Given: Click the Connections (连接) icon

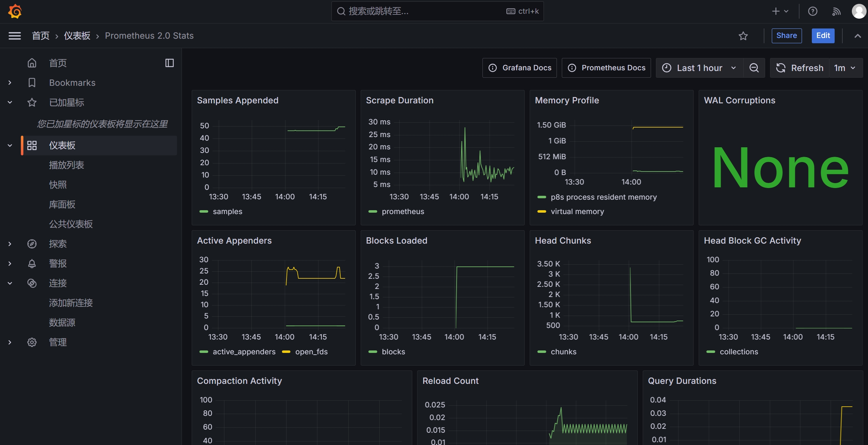Looking at the screenshot, I should tap(32, 283).
